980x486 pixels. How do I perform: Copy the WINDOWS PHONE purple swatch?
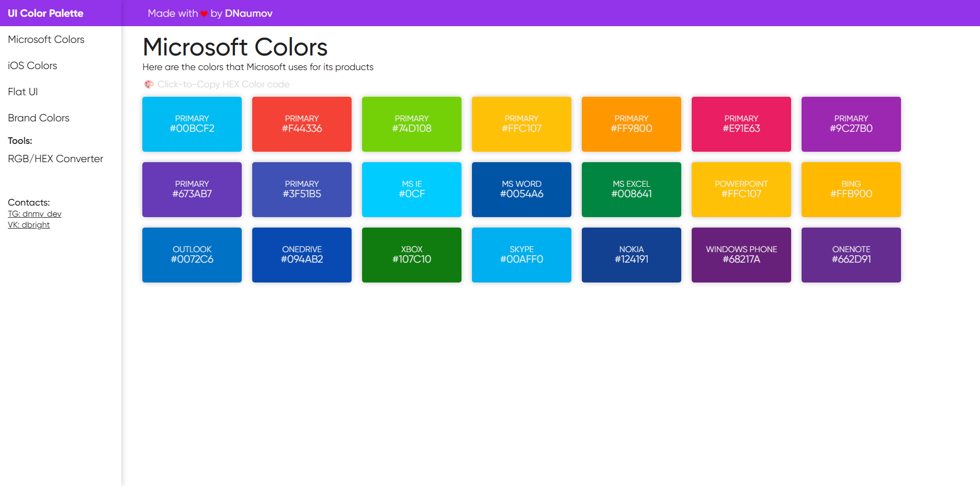pos(741,255)
